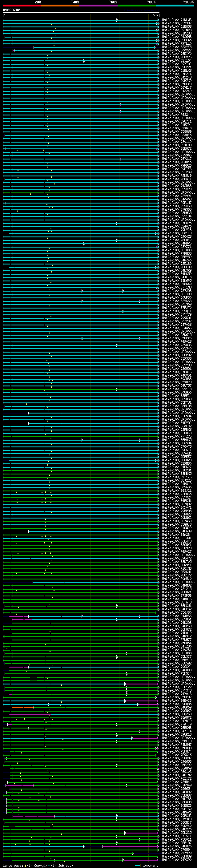Click the AV620782 query sequence title
The width and height of the screenshot is (197, 868).
tap(11, 10)
